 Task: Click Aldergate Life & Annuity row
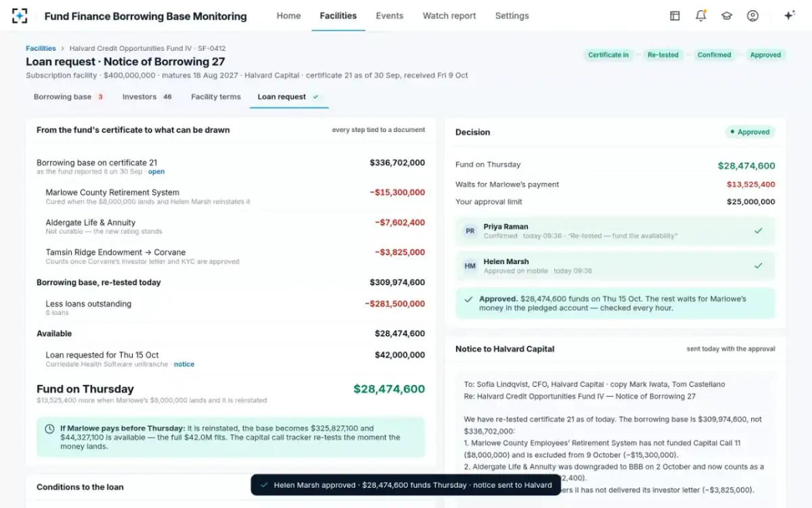click(x=231, y=226)
